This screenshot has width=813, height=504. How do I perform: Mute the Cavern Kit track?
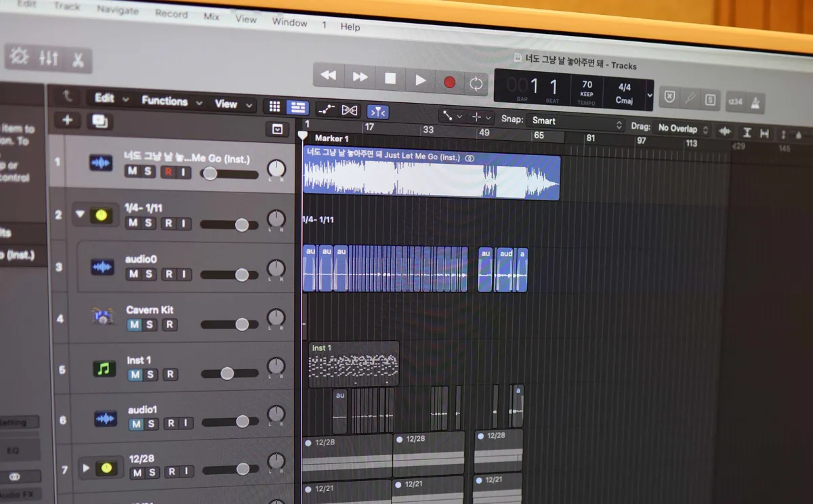[x=134, y=324]
